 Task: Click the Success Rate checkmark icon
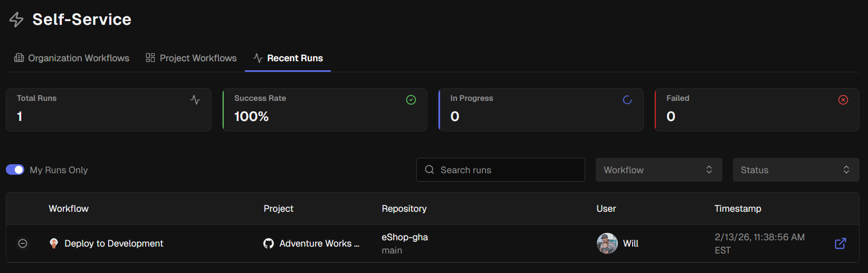click(x=411, y=100)
